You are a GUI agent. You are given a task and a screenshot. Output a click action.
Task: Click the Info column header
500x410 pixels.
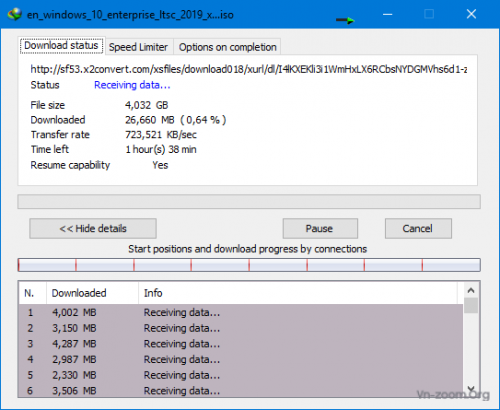tap(298, 293)
